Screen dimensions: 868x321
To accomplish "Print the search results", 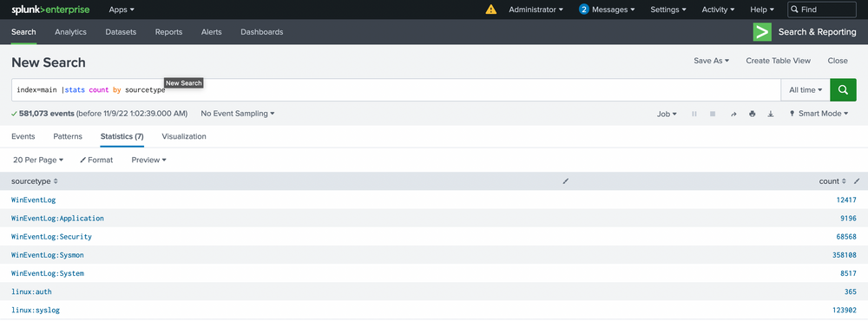I will click(x=752, y=114).
